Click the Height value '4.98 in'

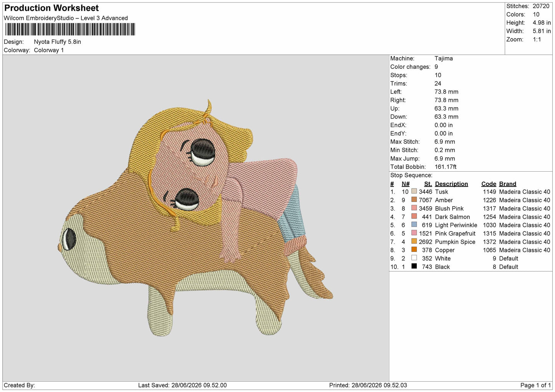click(x=542, y=23)
